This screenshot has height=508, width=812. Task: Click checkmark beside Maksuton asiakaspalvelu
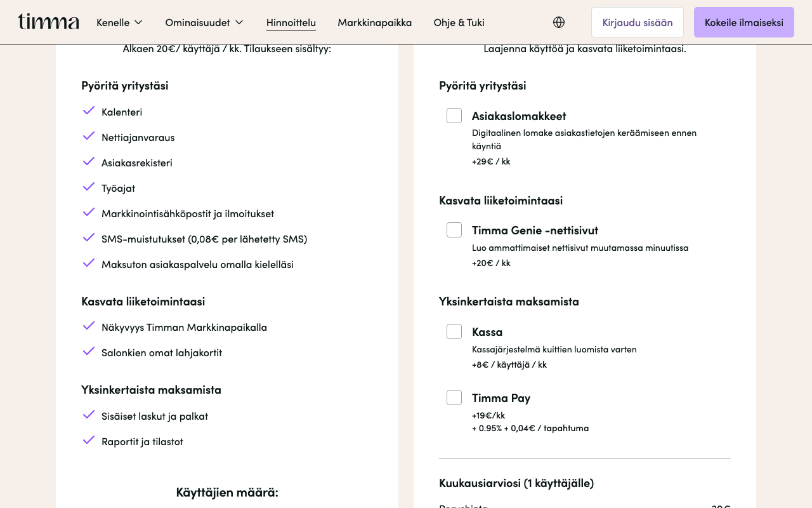click(x=89, y=263)
